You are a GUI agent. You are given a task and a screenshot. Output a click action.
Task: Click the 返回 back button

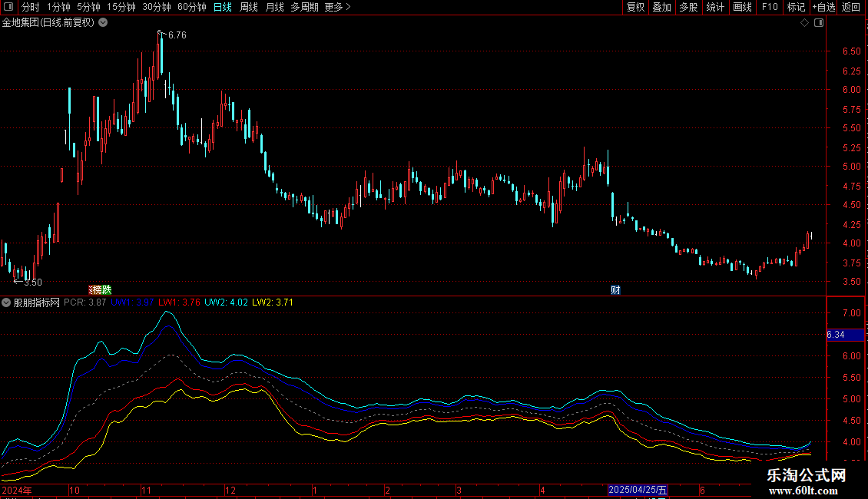pyautogui.click(x=851, y=7)
